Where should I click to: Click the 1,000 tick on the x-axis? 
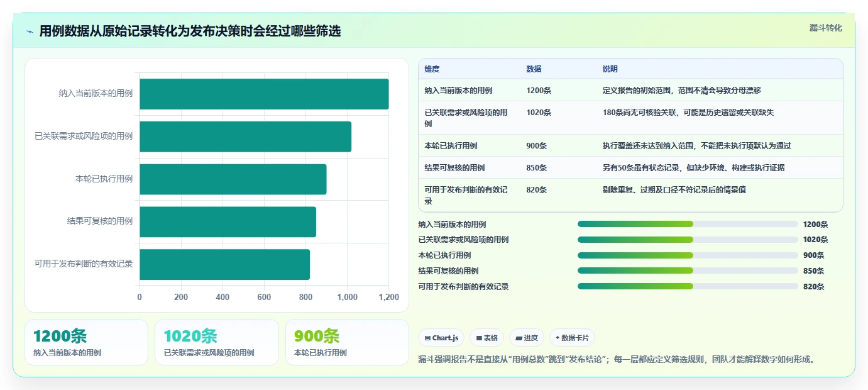coord(347,298)
